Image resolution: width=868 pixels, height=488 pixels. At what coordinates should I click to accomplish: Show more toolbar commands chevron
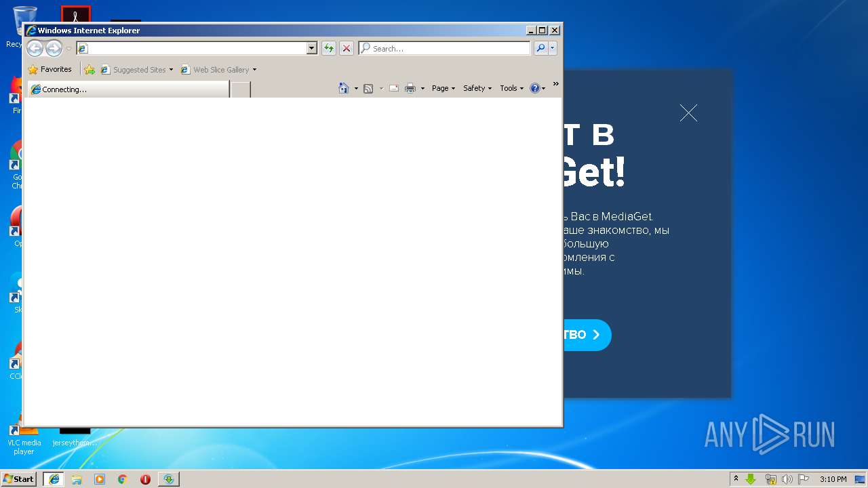click(x=556, y=84)
